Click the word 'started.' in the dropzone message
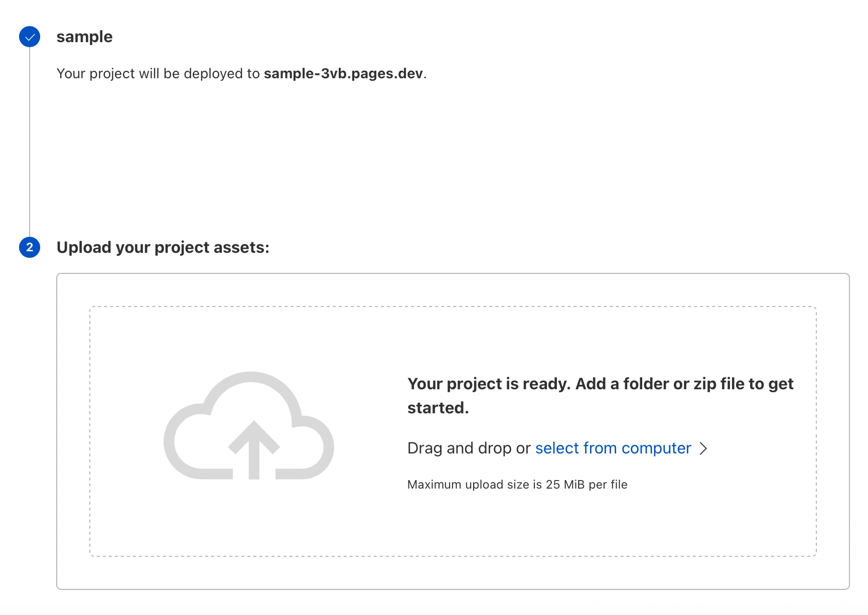This screenshot has width=868, height=615. pos(438,408)
